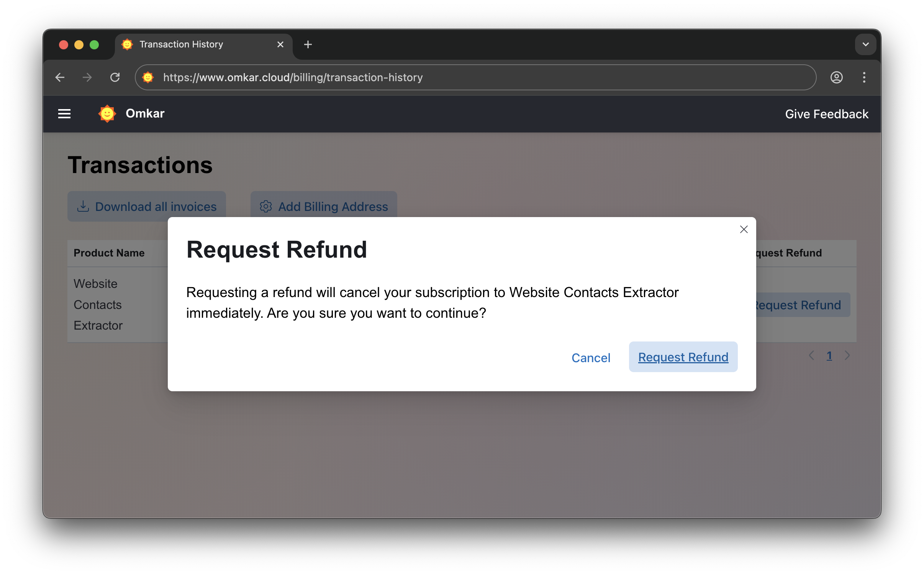Click the download icon on Download all invoices

[83, 206]
